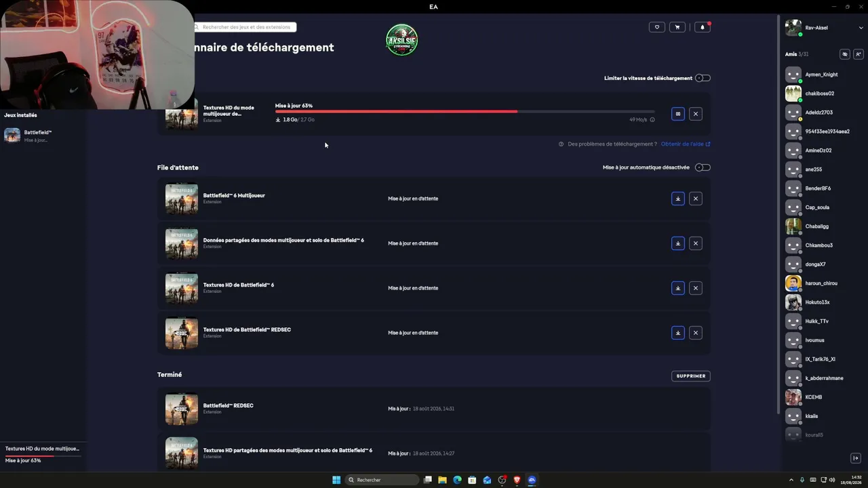Image resolution: width=868 pixels, height=488 pixels.
Task: Remove Textures HD de Battlefield 6 from queue
Action: (x=695, y=288)
